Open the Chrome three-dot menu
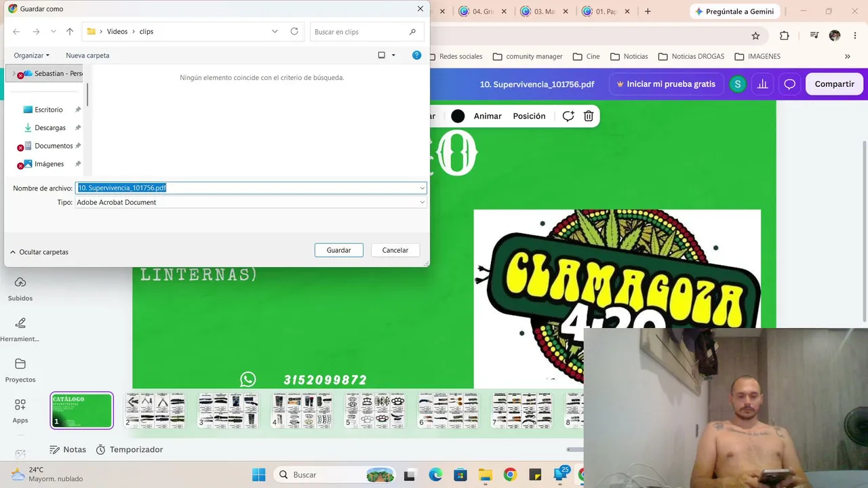The width and height of the screenshot is (868, 488). point(854,36)
